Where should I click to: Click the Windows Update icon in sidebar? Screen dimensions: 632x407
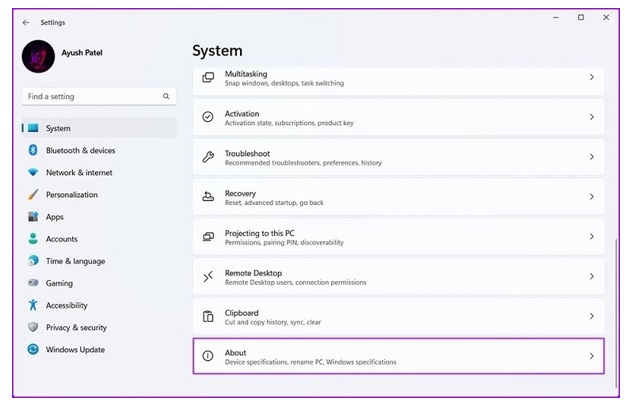[x=33, y=350]
